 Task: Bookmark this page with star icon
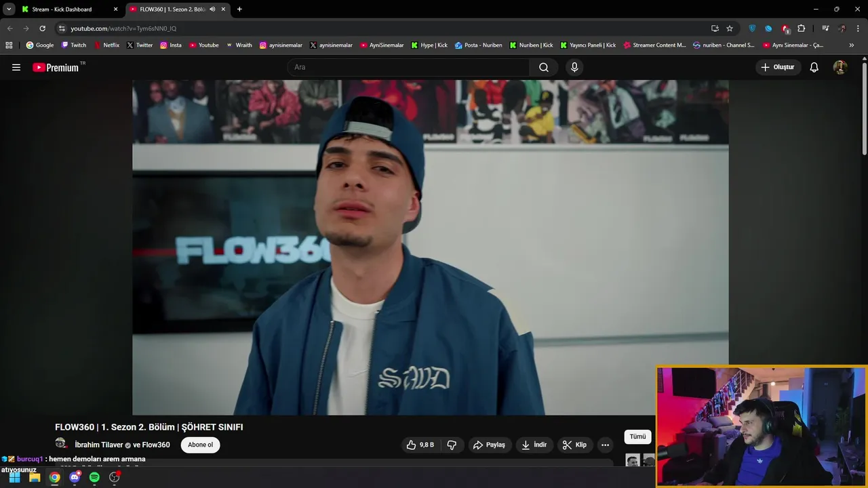tap(730, 28)
